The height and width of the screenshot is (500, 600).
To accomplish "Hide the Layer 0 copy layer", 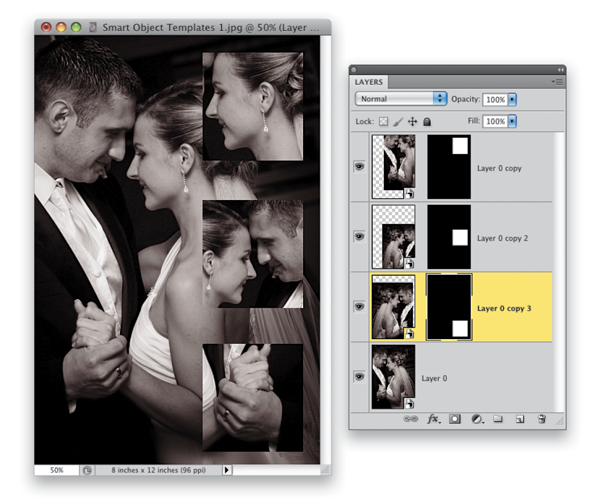I will [359, 167].
